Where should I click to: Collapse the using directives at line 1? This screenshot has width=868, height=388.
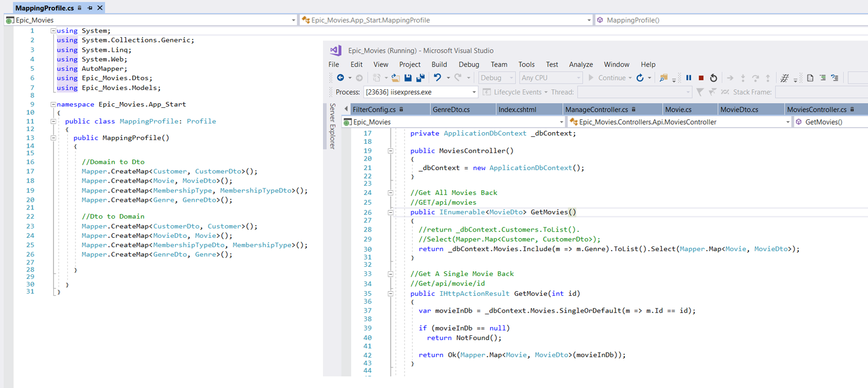coord(53,31)
